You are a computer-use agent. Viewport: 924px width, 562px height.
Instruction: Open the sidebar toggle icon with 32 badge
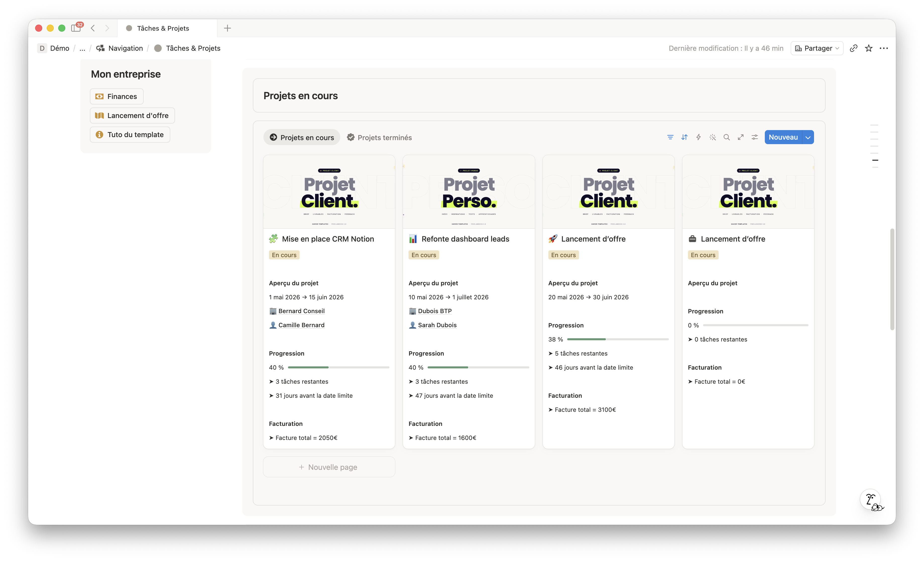(x=77, y=28)
